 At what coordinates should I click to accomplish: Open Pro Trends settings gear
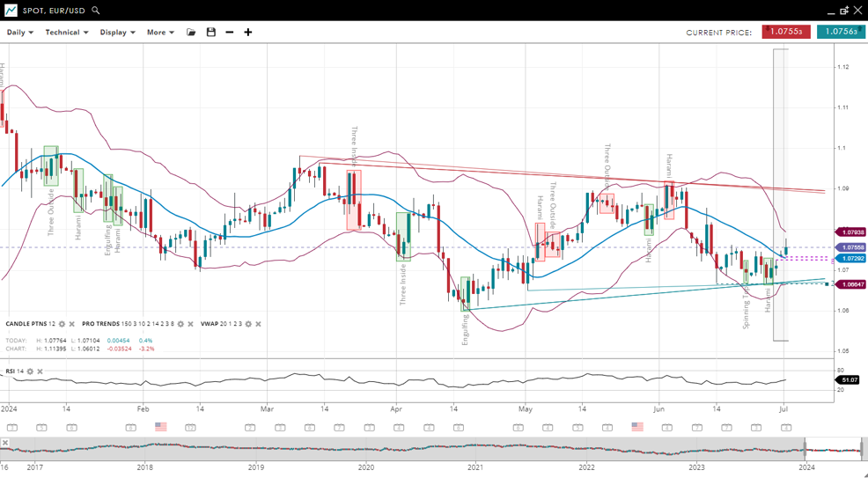[x=180, y=324]
